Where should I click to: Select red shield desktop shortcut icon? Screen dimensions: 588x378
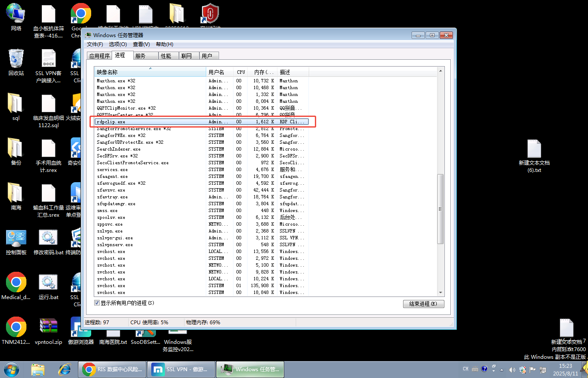pos(210,14)
